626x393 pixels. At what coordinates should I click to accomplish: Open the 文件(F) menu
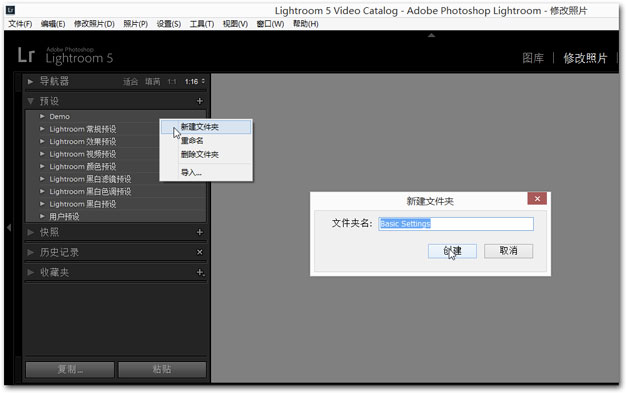(20, 24)
